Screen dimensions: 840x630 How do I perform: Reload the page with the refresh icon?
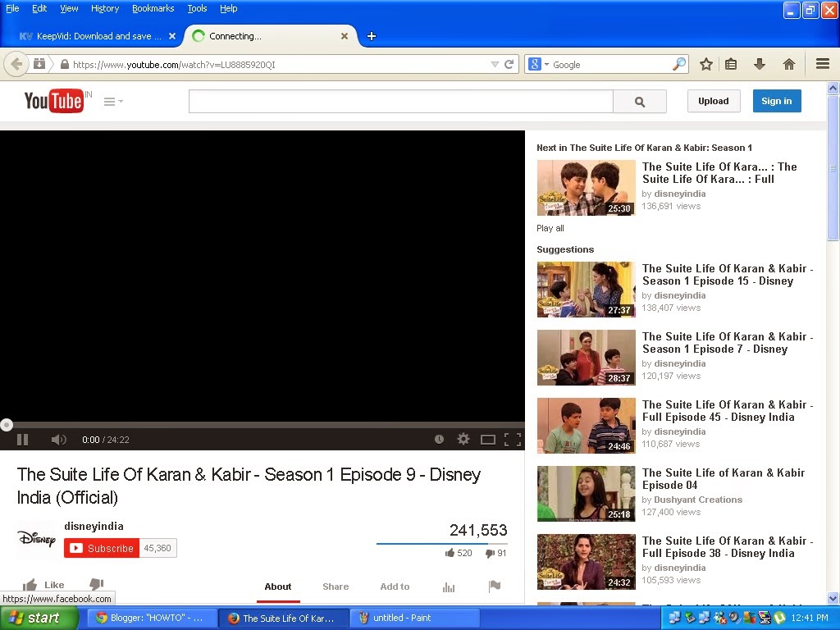509,64
